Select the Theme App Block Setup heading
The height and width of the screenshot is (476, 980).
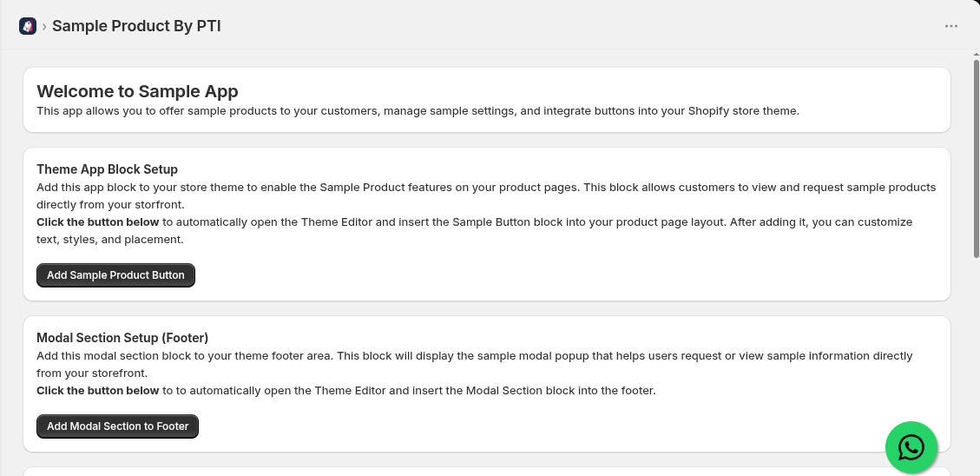pos(107,169)
